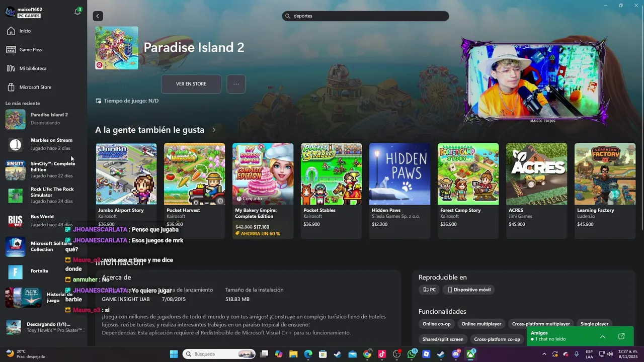
Task: Click the Shared/split screen tag
Action: click(x=443, y=339)
